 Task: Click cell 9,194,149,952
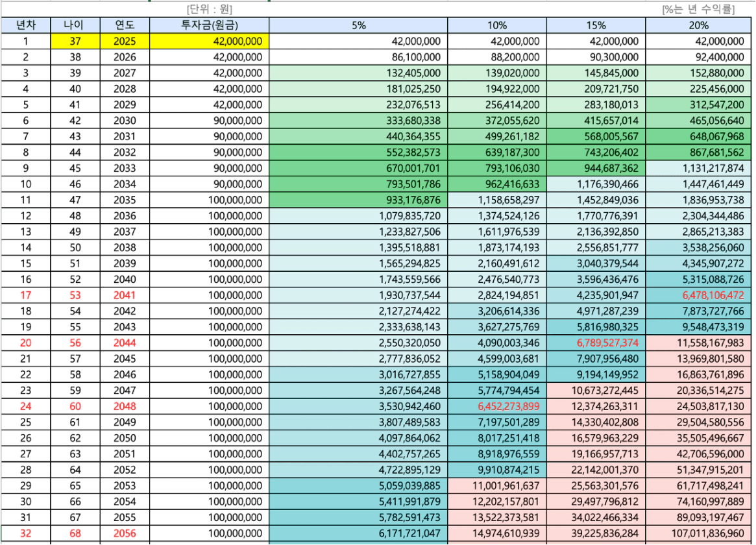coord(596,376)
